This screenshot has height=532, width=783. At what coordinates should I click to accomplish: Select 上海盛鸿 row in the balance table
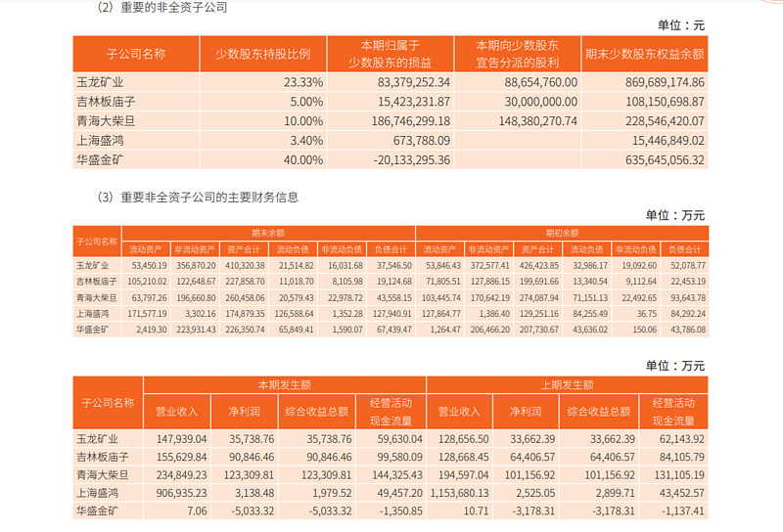tap(391, 314)
